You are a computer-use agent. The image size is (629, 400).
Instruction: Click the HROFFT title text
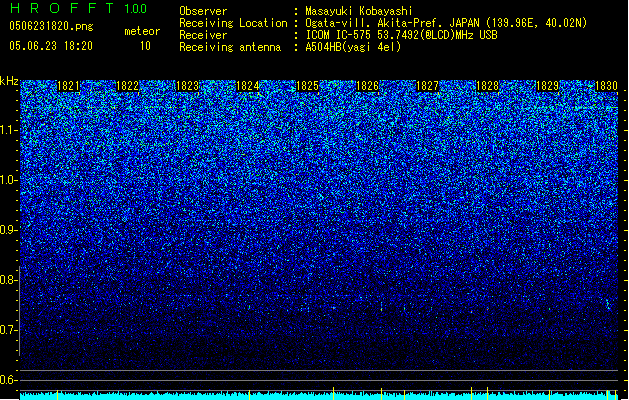click(63, 8)
